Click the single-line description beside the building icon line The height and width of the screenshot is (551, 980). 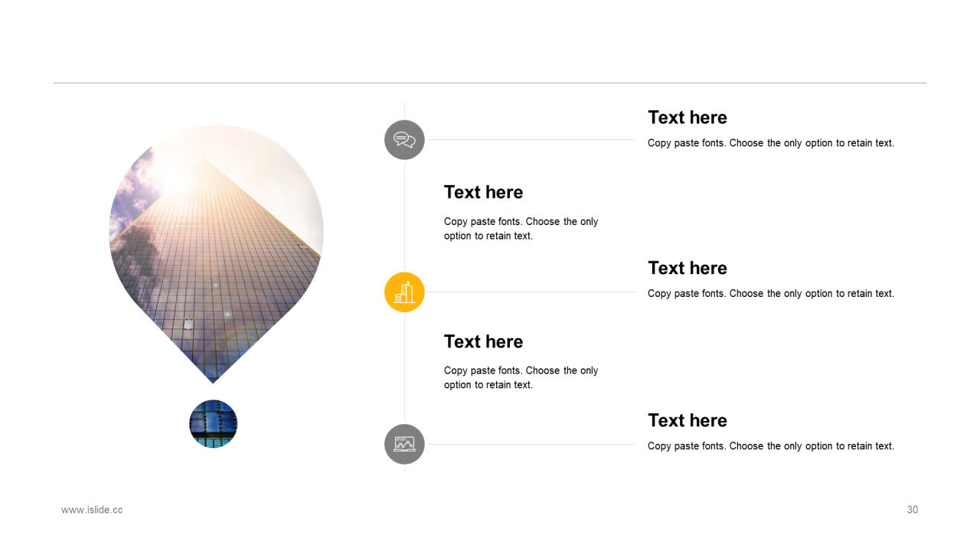[771, 294]
